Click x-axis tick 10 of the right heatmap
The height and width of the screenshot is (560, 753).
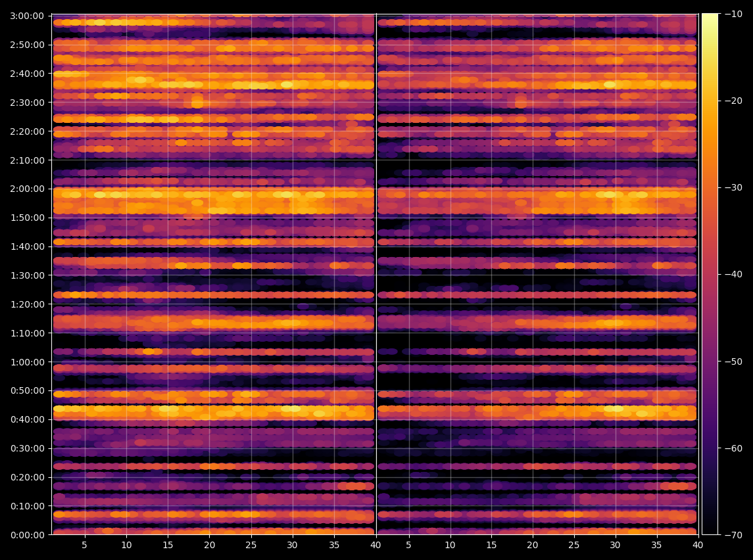449,545
